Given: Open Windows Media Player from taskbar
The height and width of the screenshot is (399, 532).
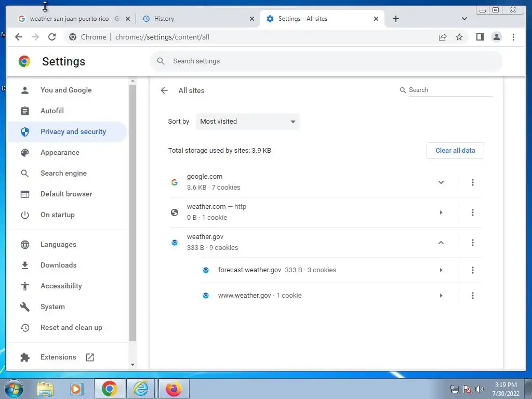Looking at the screenshot, I should (x=76, y=389).
